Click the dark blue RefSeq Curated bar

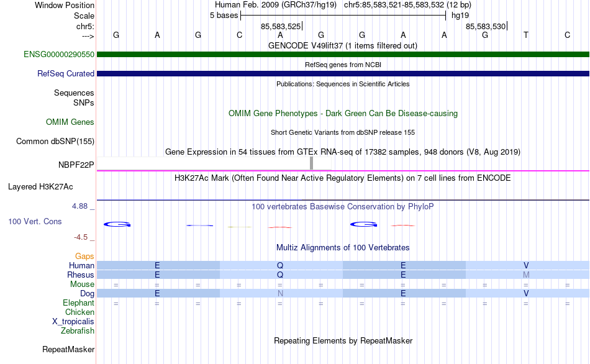tap(343, 73)
